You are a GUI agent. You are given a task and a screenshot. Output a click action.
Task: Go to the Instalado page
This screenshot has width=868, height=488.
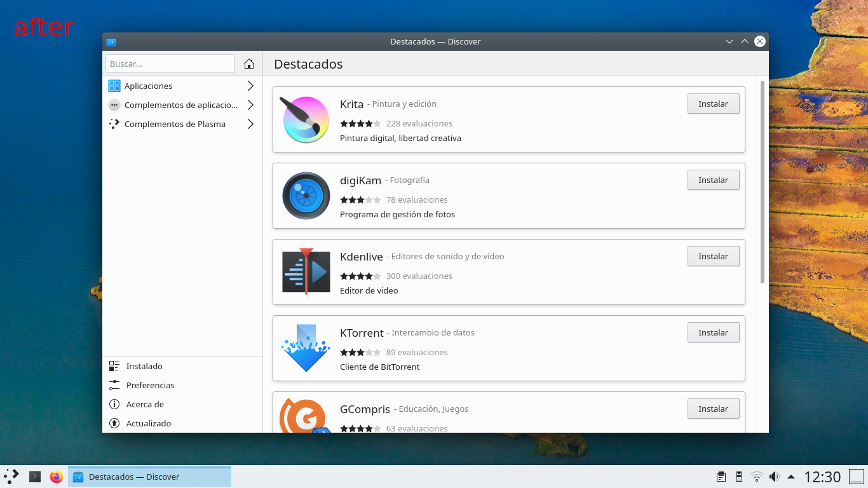point(182,366)
